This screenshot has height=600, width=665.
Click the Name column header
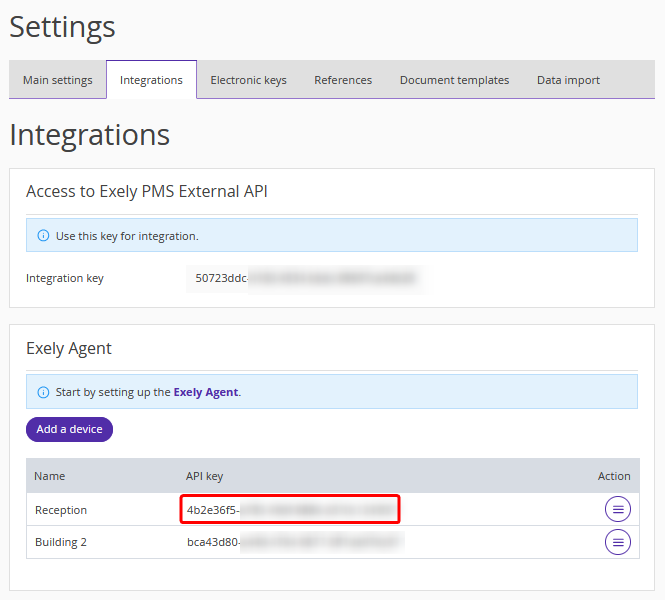click(x=49, y=476)
